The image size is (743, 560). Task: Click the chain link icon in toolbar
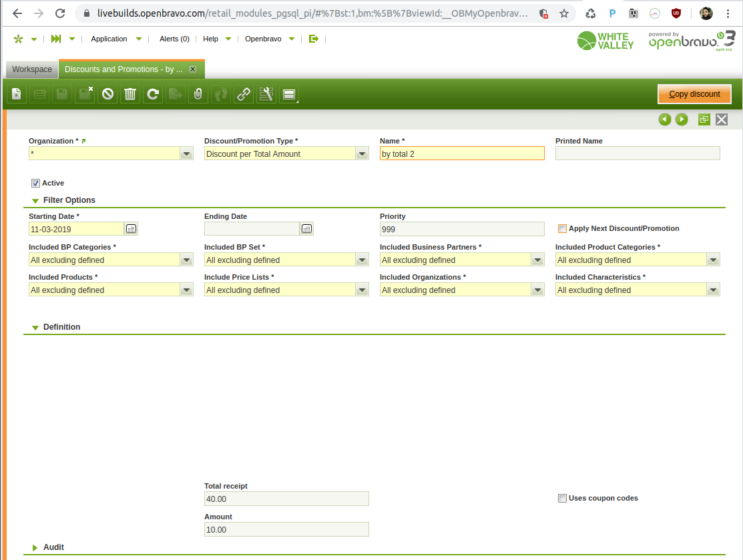pyautogui.click(x=244, y=95)
